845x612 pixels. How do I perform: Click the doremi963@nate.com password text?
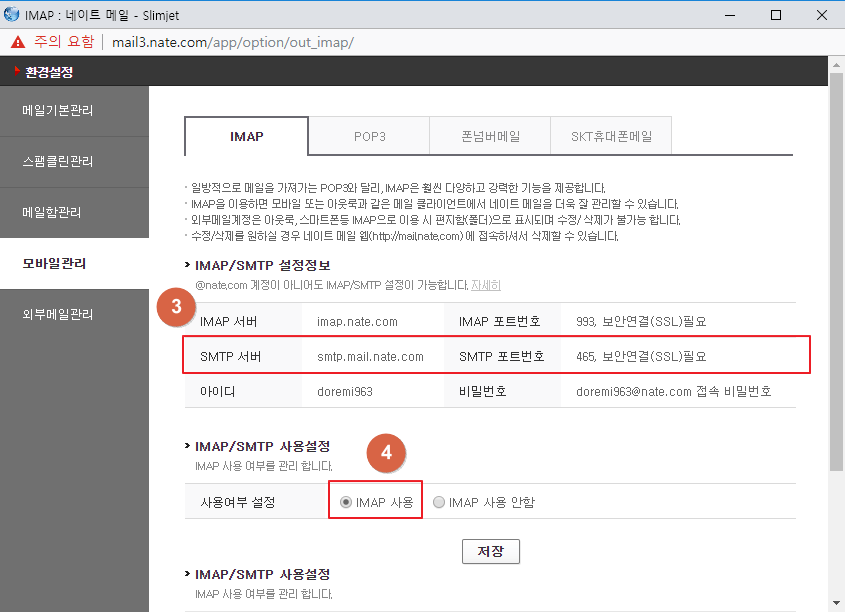point(674,392)
